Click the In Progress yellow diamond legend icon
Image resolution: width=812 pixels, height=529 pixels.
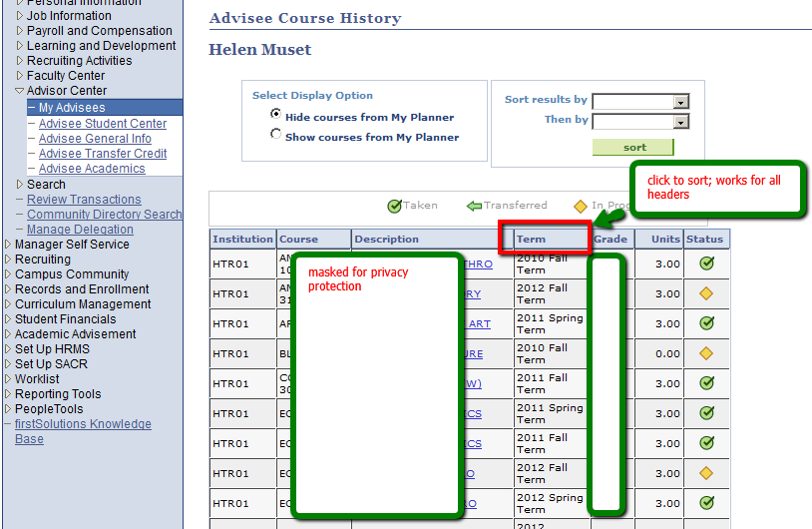click(580, 207)
